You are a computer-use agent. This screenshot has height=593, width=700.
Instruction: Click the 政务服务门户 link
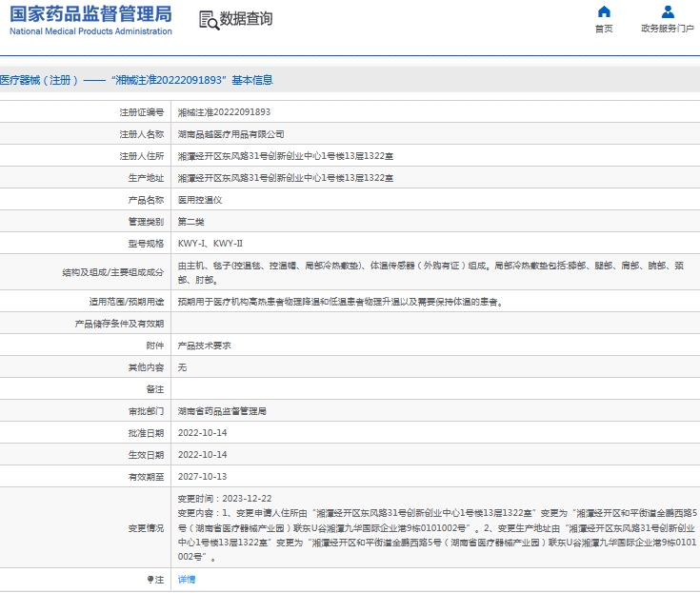(x=668, y=29)
